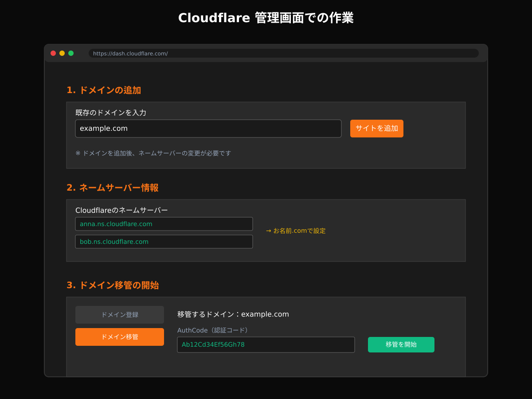The height and width of the screenshot is (399, 532).
Task: Focus the example.com domain input field
Action: 208,129
